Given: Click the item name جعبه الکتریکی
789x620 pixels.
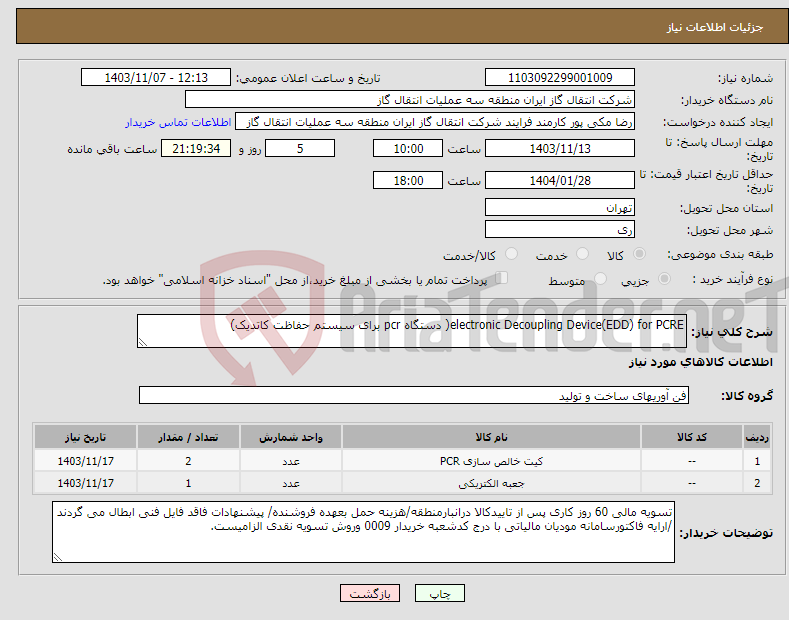Looking at the screenshot, I should (491, 483).
